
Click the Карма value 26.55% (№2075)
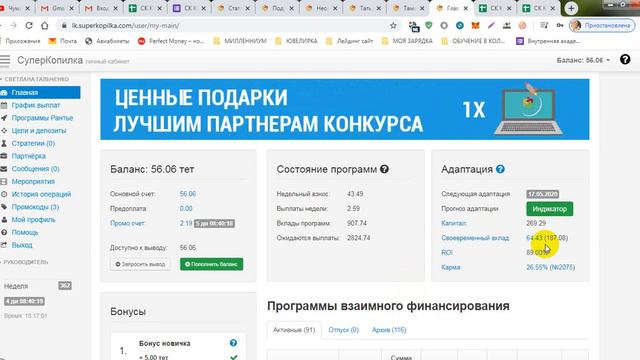551,267
